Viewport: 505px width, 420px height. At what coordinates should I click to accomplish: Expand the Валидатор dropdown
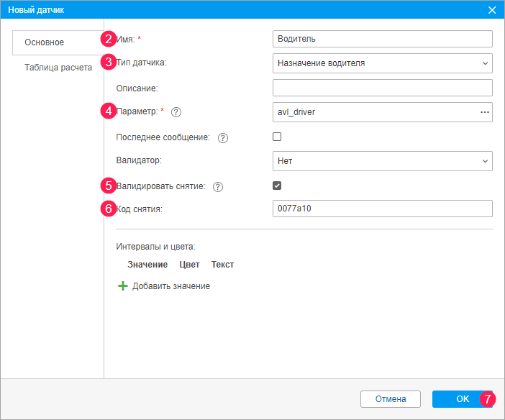[382, 161]
